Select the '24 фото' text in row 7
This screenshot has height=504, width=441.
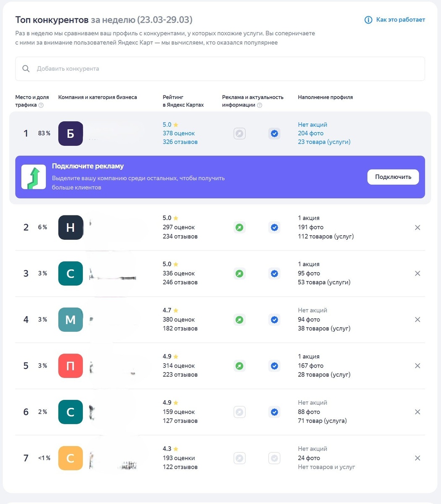coord(309,458)
